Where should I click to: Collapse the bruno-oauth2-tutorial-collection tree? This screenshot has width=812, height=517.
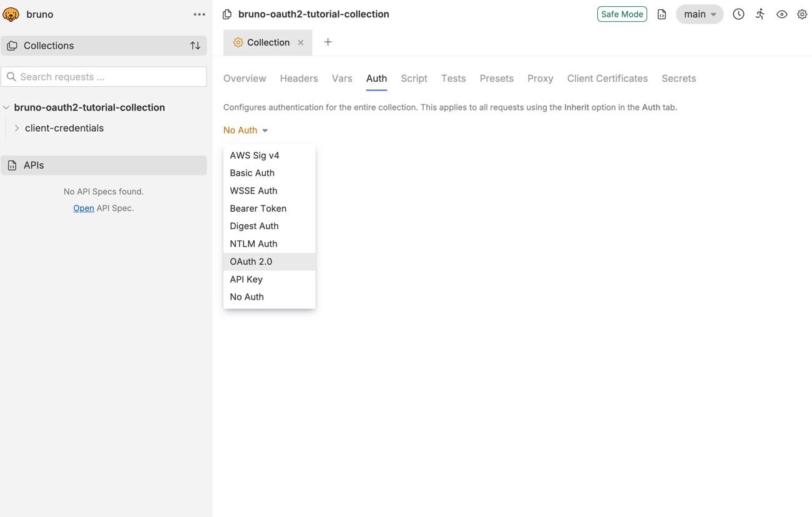click(6, 107)
